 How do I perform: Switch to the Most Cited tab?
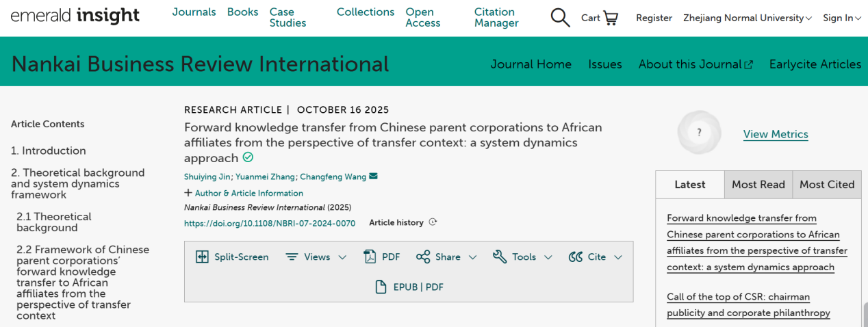click(826, 184)
